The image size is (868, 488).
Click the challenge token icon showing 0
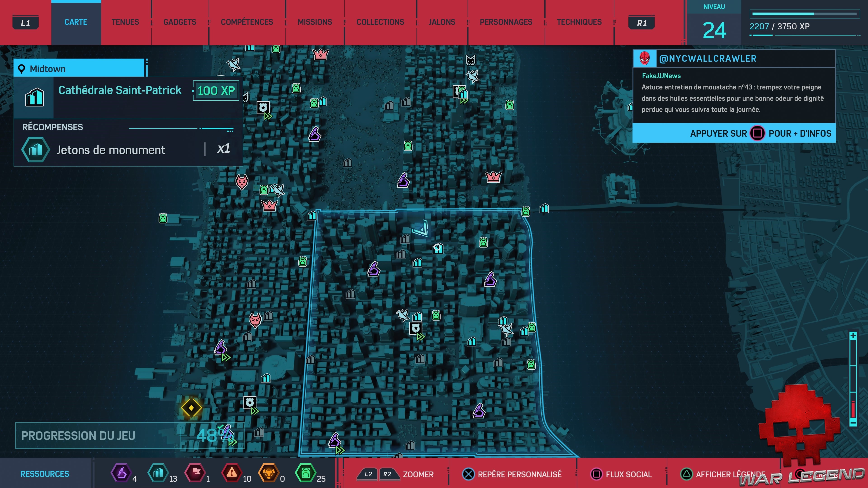269,473
